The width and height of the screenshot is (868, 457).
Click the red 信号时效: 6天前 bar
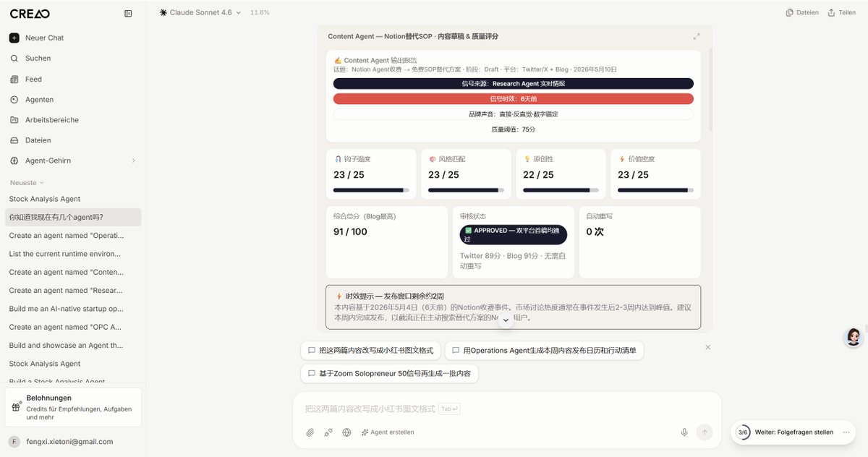click(513, 99)
